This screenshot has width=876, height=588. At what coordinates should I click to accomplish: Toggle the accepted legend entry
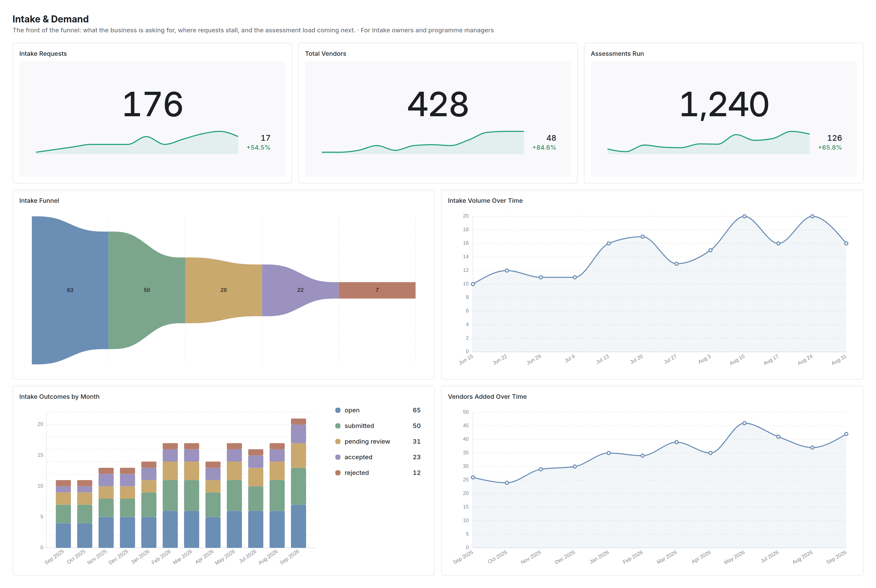coord(378,457)
